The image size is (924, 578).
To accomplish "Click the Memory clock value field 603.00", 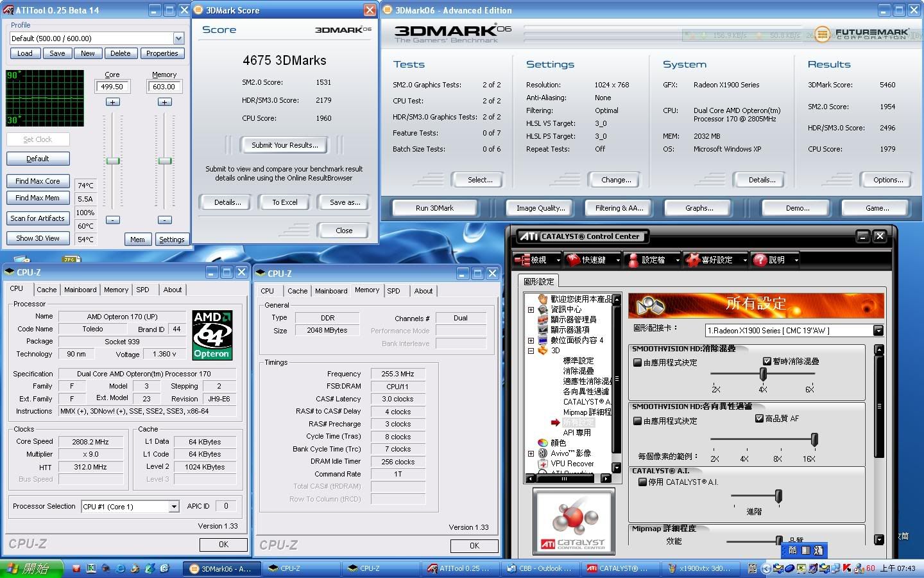I will [x=165, y=87].
